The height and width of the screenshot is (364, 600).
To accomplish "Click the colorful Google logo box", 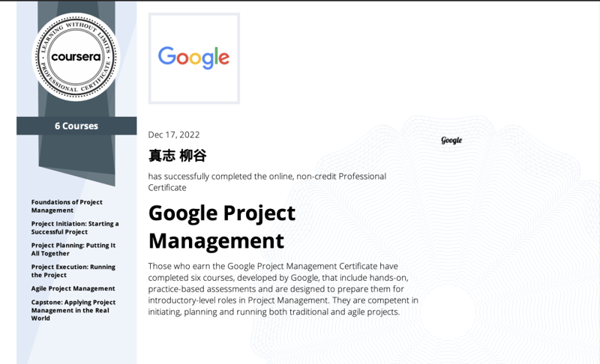I will point(194,58).
